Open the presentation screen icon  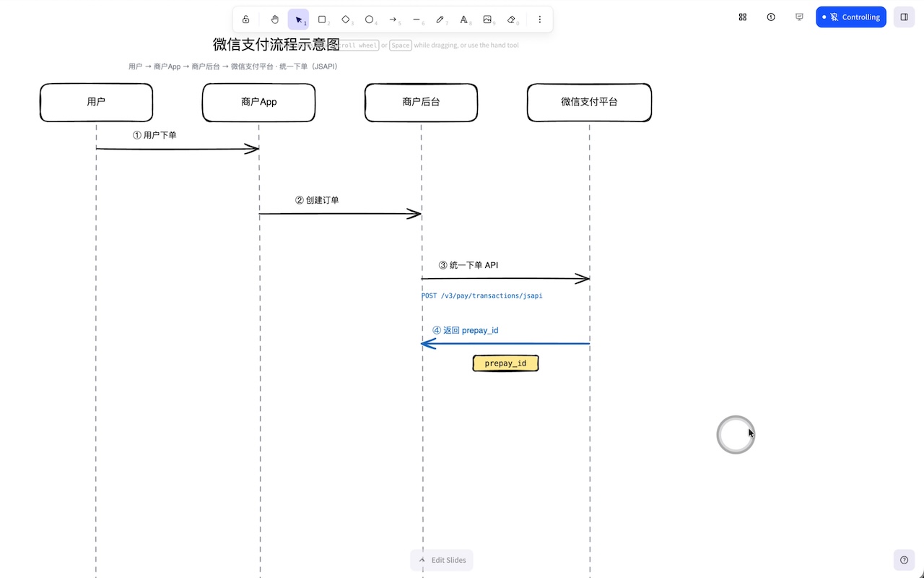[799, 17]
